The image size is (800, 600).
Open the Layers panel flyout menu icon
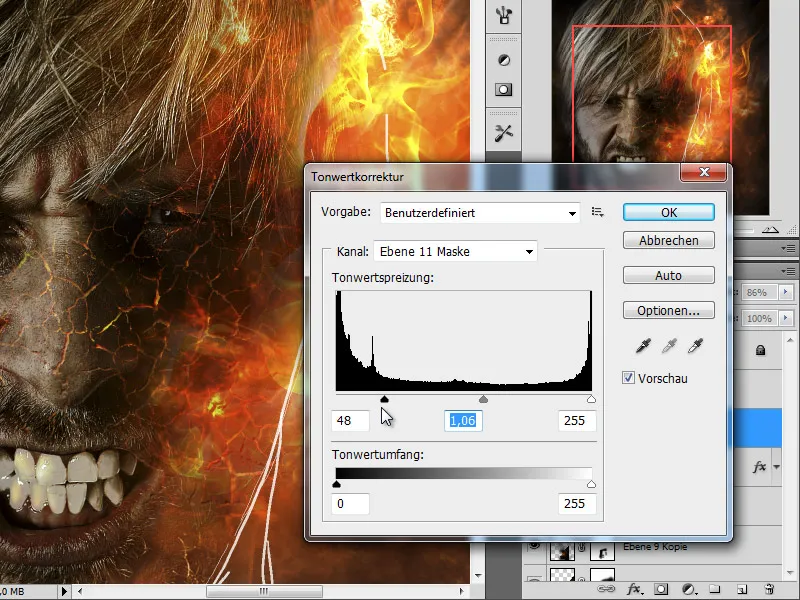click(x=790, y=271)
